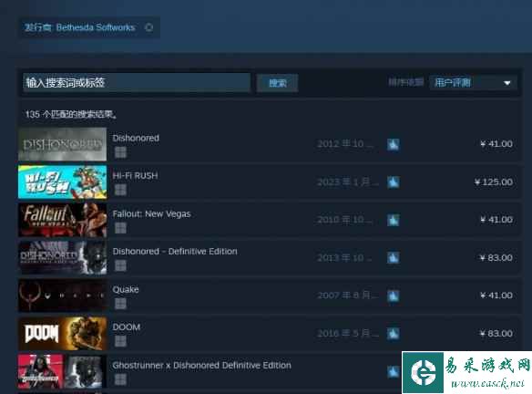The width and height of the screenshot is (532, 394).
Task: Click the review rating icon for DOOM
Action: [394, 334]
